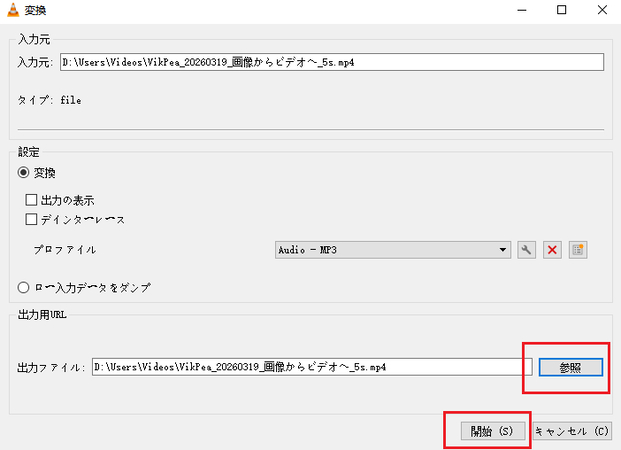621x450 pixels.
Task: Click the VLC cone icon in title bar
Action: click(13, 10)
